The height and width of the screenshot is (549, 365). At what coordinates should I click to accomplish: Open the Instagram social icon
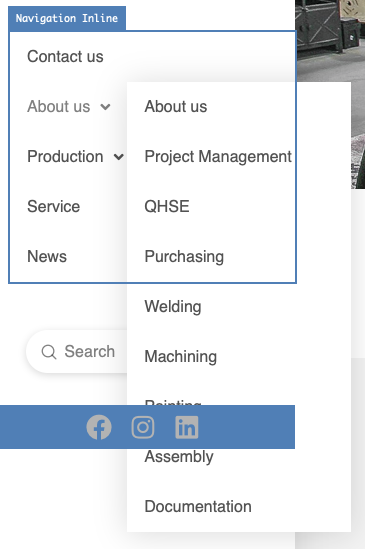tap(143, 427)
